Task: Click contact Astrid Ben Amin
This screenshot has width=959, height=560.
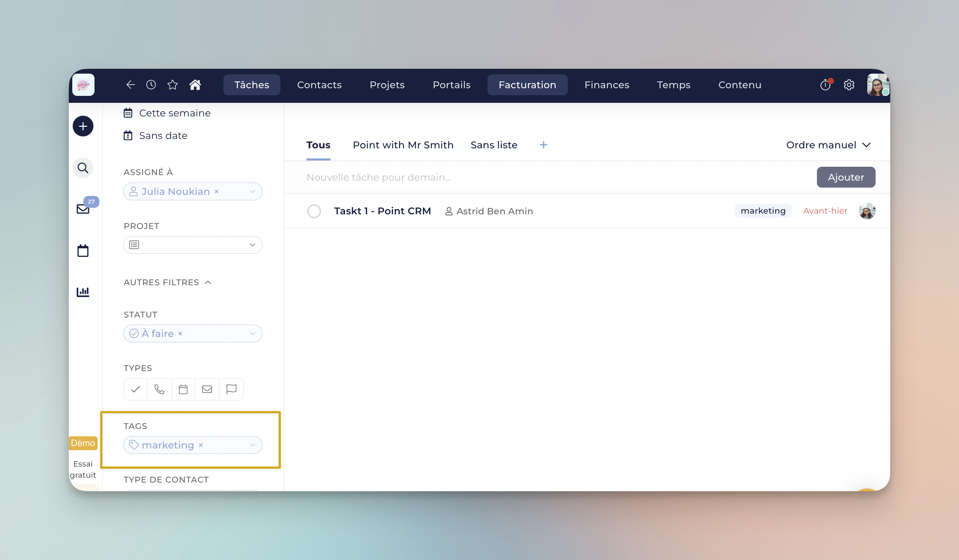Action: [489, 211]
